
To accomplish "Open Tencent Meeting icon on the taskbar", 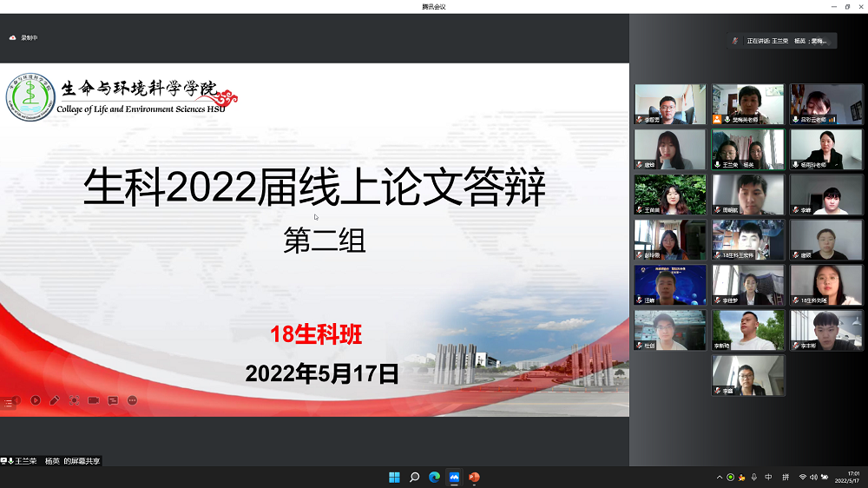I will pyautogui.click(x=454, y=478).
